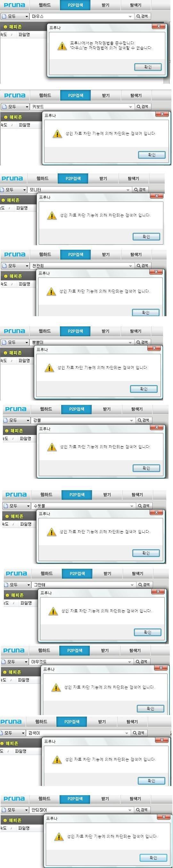Switch to 웹하드 tab in the topmost window

click(45, 5)
